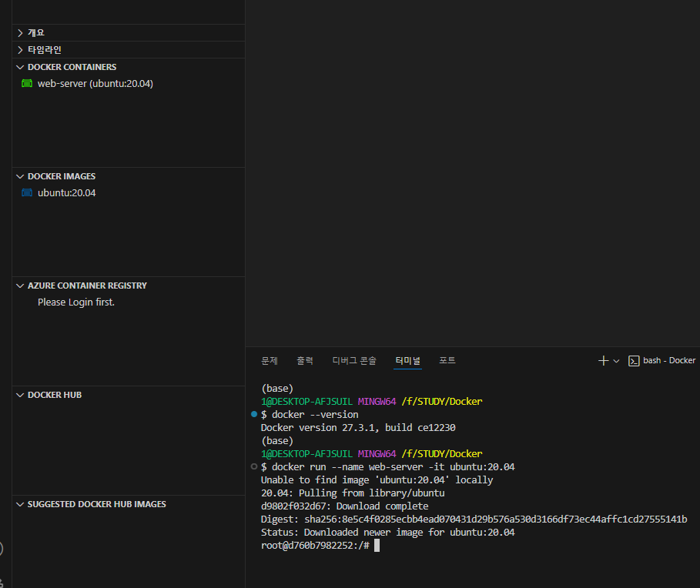Click the circle gutter icon beside docker run
This screenshot has width=700, height=588.
253,466
